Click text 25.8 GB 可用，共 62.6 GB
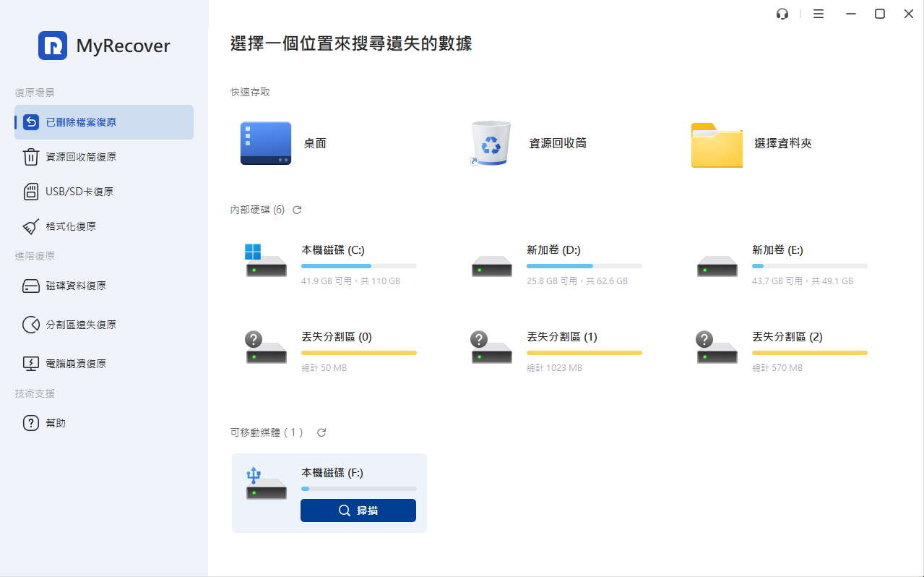 (577, 281)
